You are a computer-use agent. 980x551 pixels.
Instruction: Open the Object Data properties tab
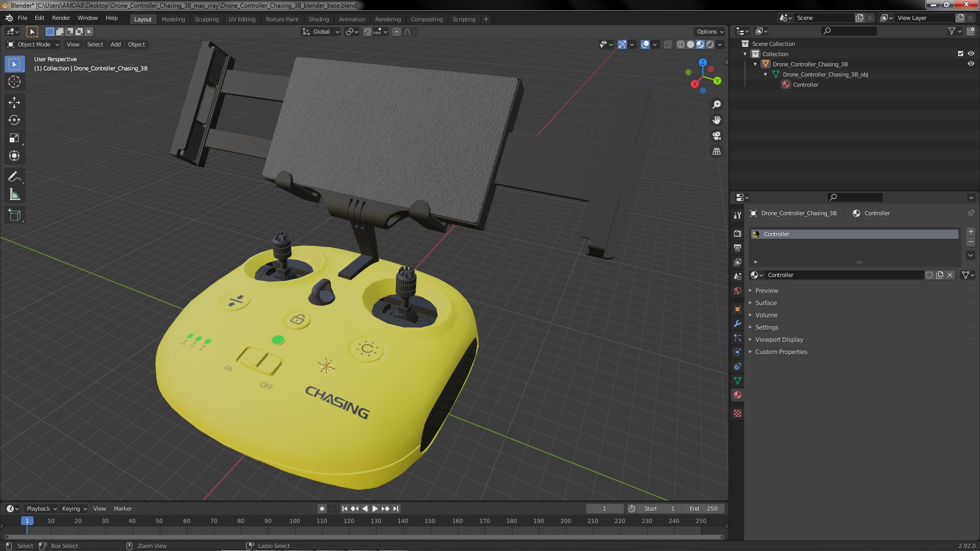pyautogui.click(x=737, y=381)
